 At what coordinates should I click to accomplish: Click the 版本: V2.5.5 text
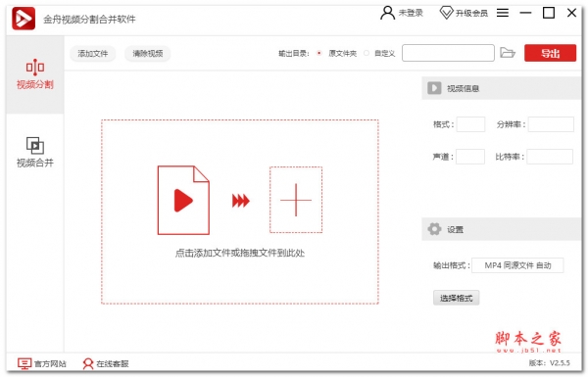coord(550,362)
